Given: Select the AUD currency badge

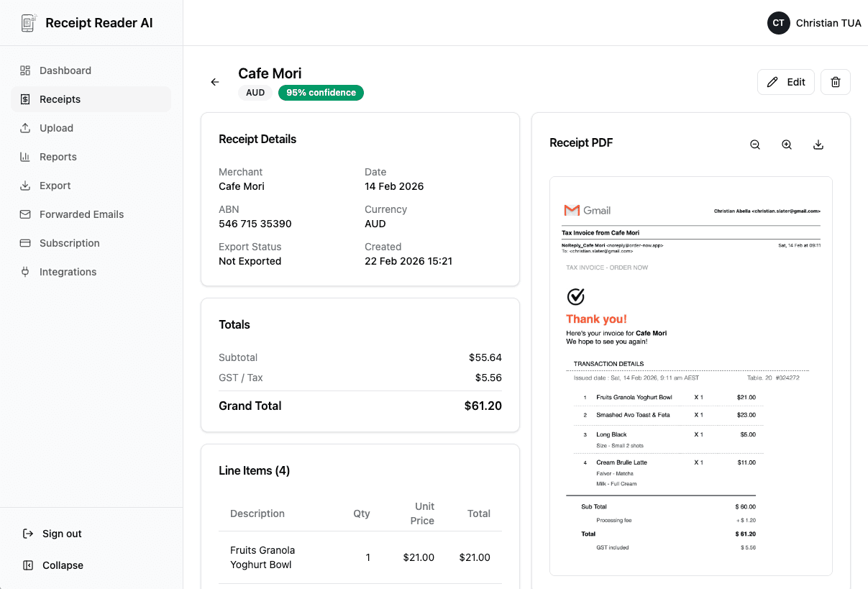Looking at the screenshot, I should point(255,92).
